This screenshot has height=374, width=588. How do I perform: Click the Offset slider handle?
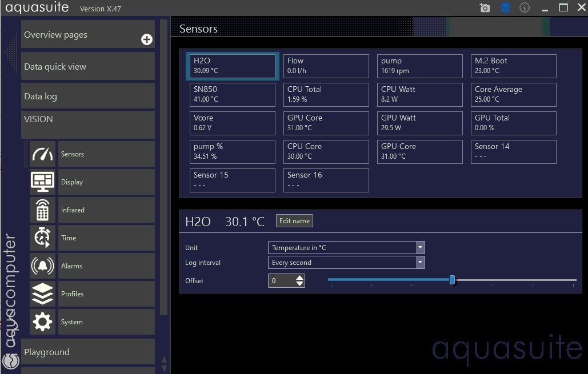(x=452, y=280)
